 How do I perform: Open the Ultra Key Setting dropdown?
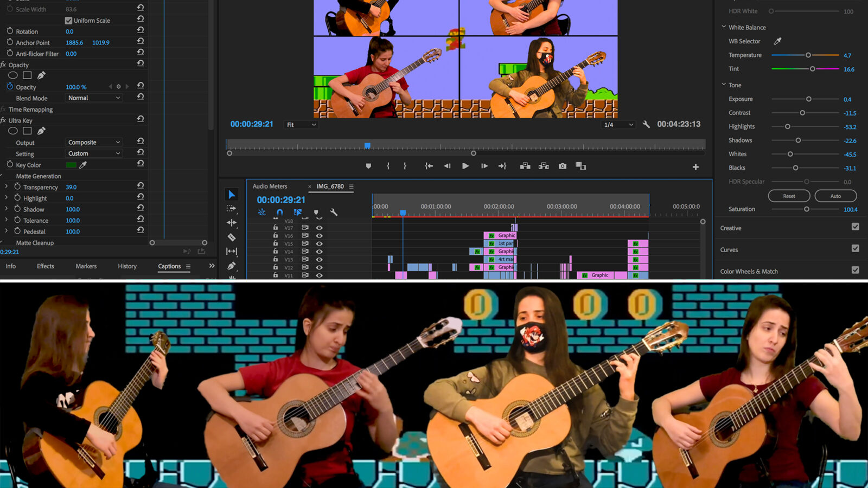coord(94,153)
